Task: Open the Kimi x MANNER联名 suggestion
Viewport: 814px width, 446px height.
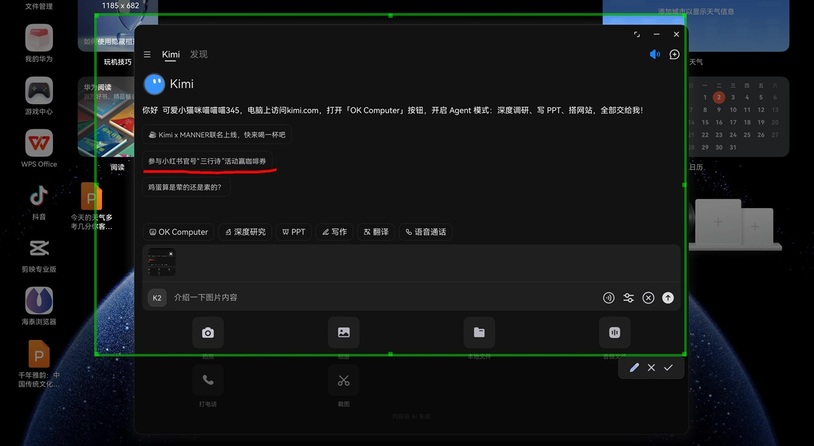Action: click(217, 134)
